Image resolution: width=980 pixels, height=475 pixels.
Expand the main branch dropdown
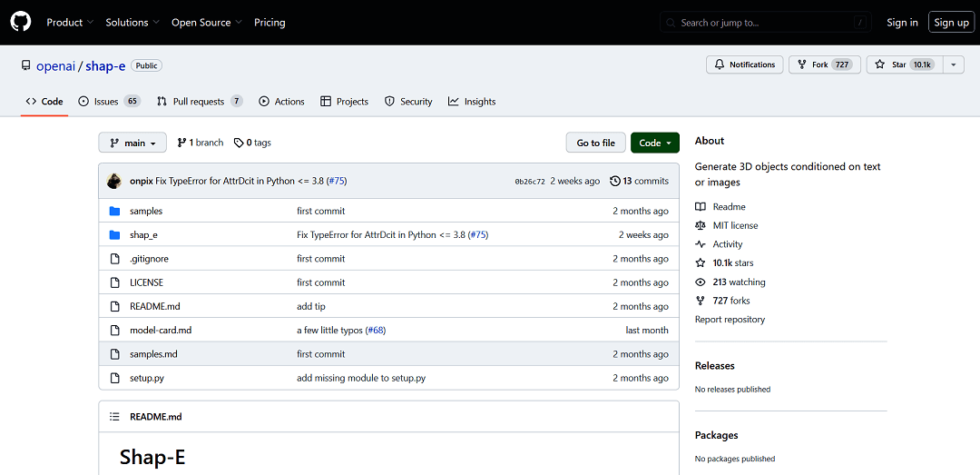point(132,143)
